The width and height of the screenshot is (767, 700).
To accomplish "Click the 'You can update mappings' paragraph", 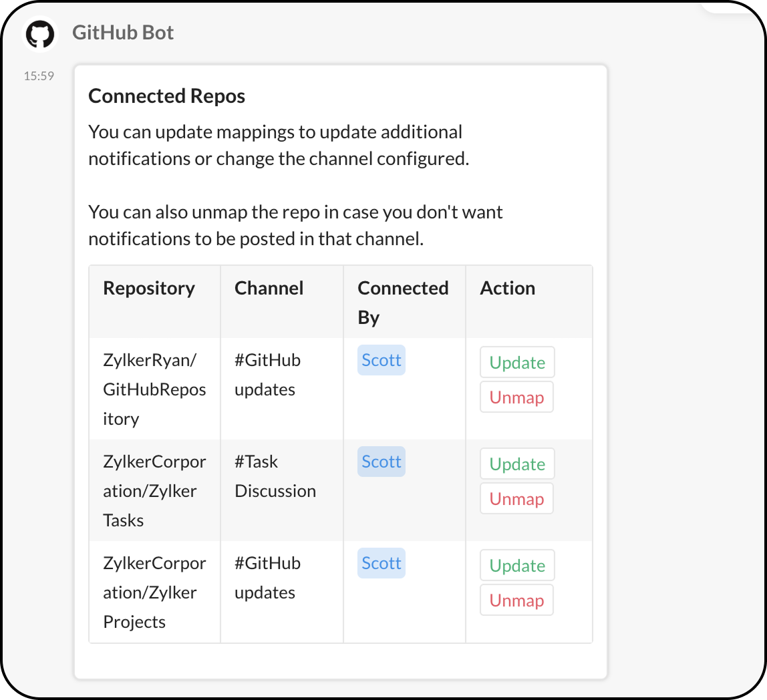I will click(x=279, y=146).
